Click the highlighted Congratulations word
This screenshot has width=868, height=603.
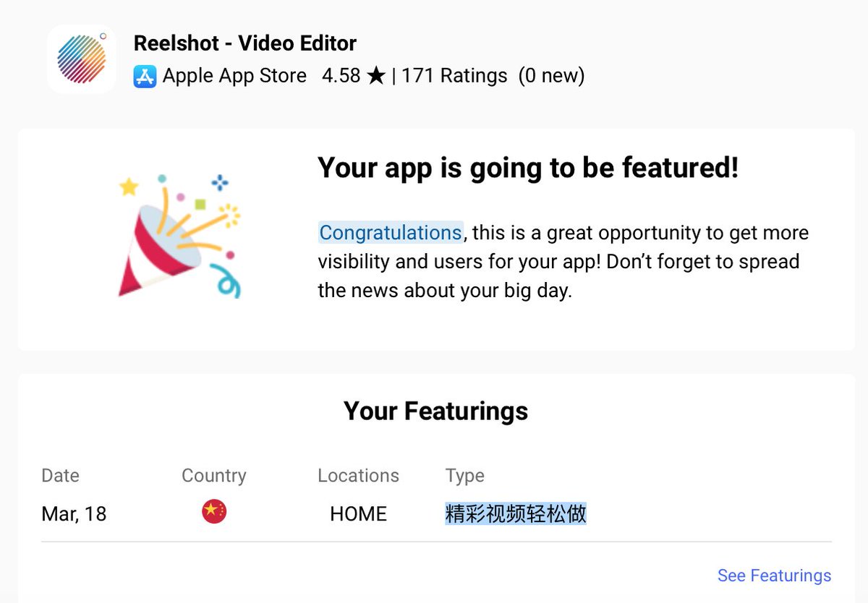click(x=391, y=233)
